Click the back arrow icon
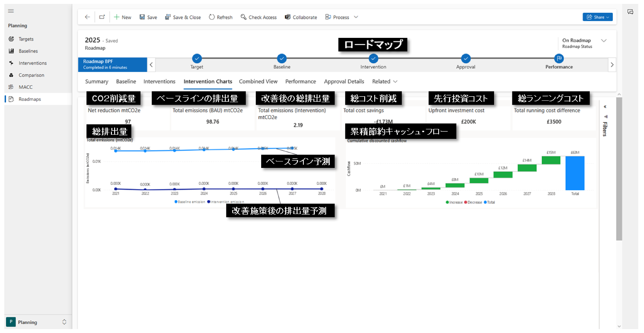Viewport: 644px width, 333px height. [87, 17]
